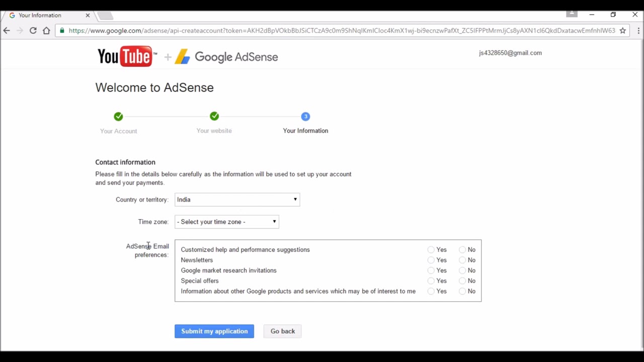Click the browser forward arrow

(x=20, y=31)
